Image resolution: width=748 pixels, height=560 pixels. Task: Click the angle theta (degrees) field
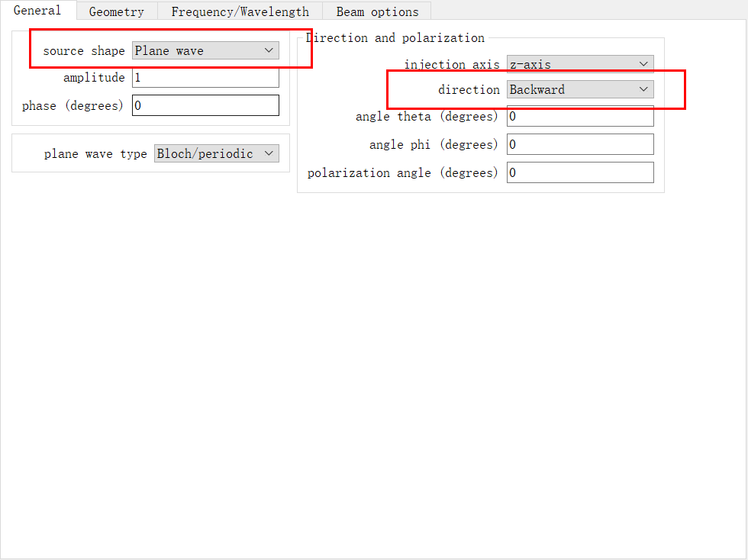pyautogui.click(x=580, y=116)
